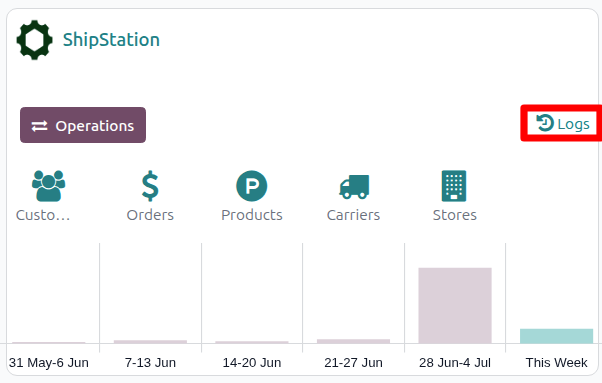Image resolution: width=602 pixels, height=383 pixels.
Task: Click the Customers people icon
Action: click(48, 186)
